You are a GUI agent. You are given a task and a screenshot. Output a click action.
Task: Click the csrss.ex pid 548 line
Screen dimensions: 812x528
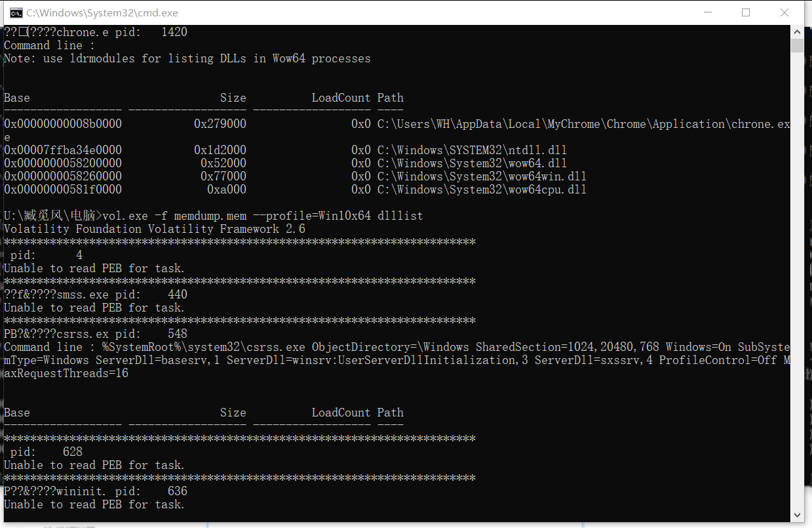coord(96,334)
